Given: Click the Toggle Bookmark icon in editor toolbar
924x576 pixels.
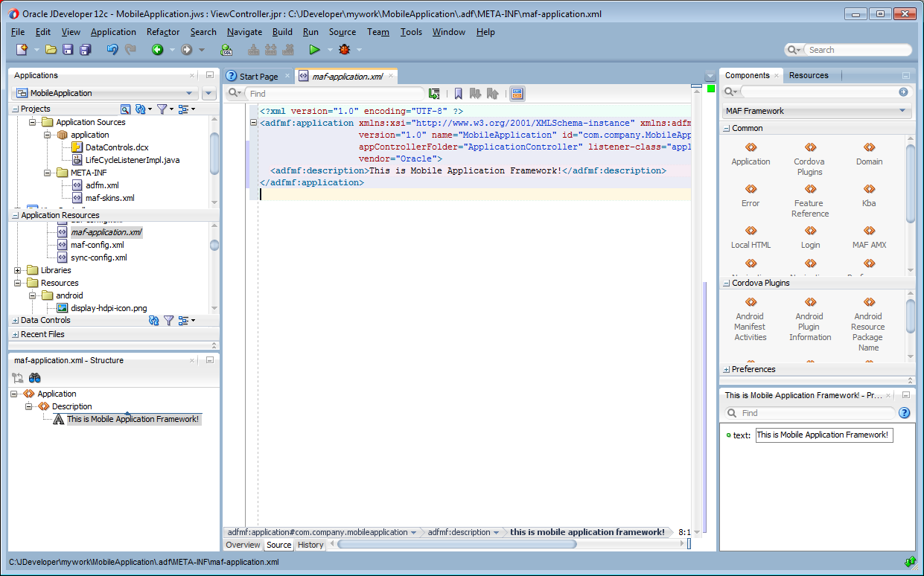Looking at the screenshot, I should [458, 94].
